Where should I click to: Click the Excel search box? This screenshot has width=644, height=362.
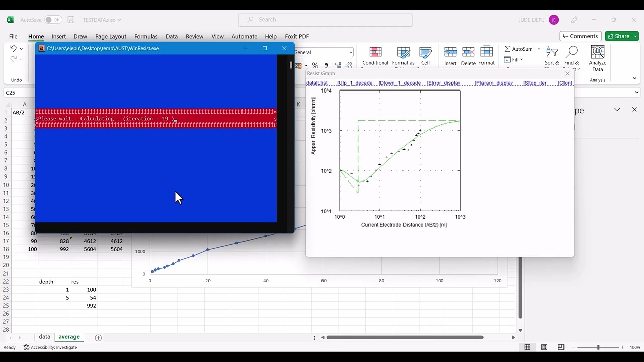[325, 20]
